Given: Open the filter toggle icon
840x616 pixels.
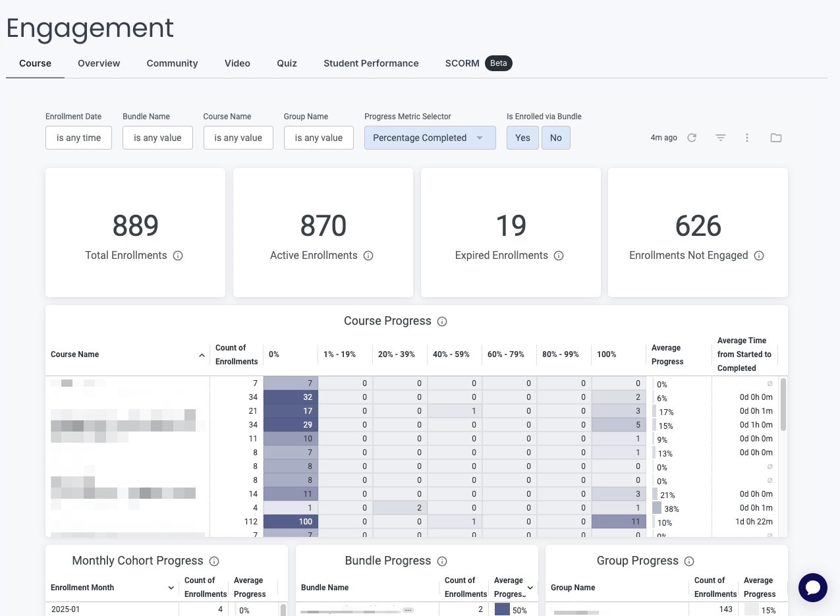Looking at the screenshot, I should [721, 138].
